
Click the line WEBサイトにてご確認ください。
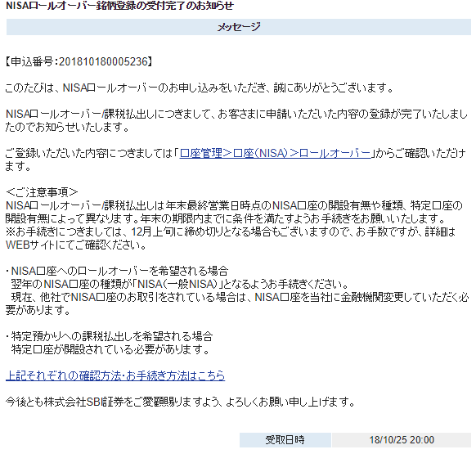click(x=76, y=245)
